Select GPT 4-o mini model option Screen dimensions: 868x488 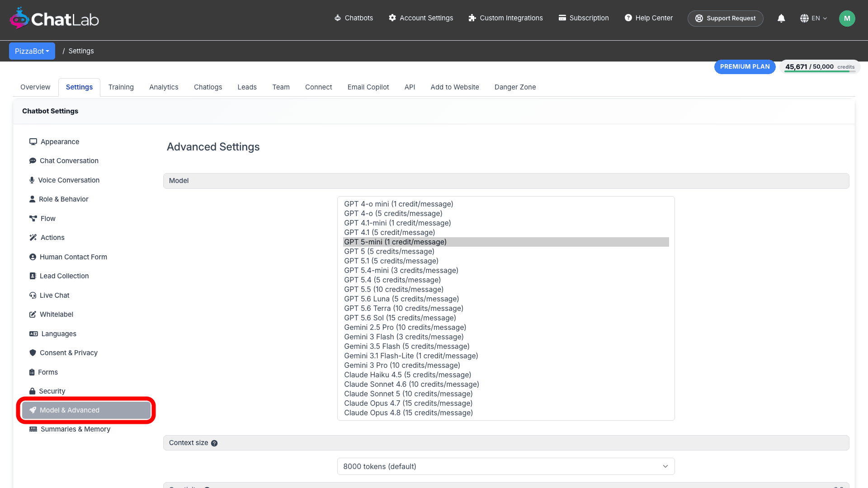[x=506, y=204]
